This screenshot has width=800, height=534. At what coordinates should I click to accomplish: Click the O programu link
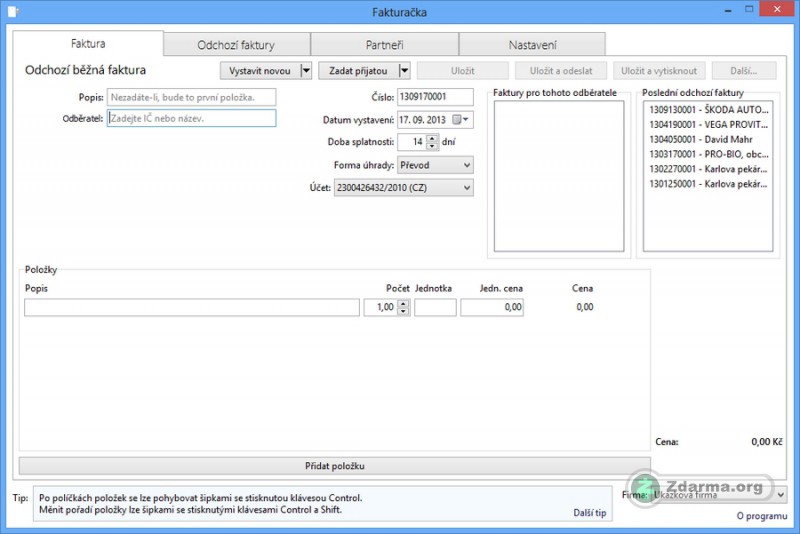tap(761, 516)
